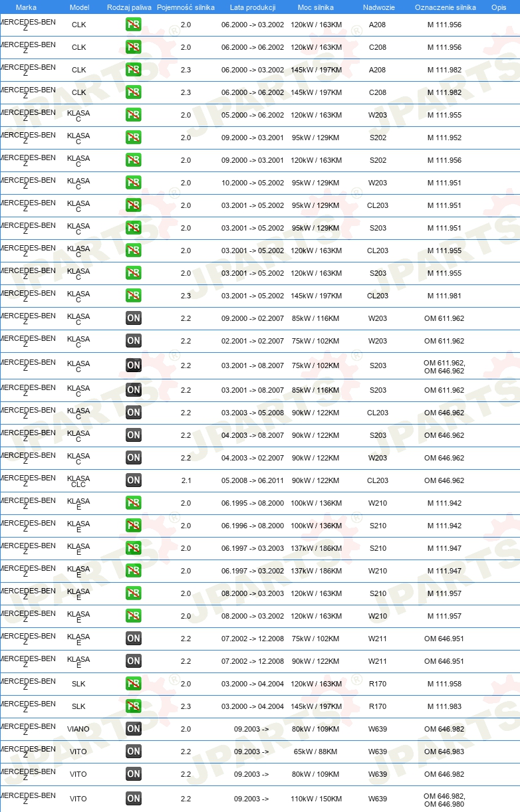Image resolution: width=520 pixels, height=812 pixels.
Task: Click ON icon in the 03.2003 -> 05.2008 row
Action: tap(134, 413)
